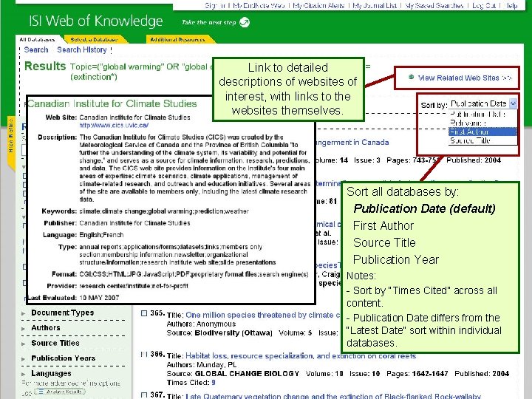Click 'Authors: Anonymous' text
This screenshot has width=532, height=399.
(201, 324)
